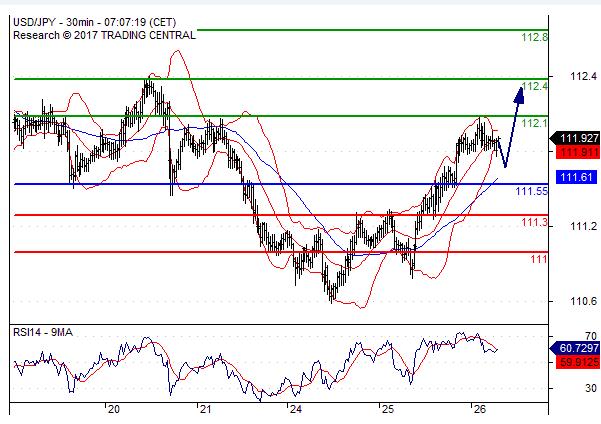Viewport: 601px width, 424px height.
Task: Click the green 112.1 resistance label
Action: 535,123
